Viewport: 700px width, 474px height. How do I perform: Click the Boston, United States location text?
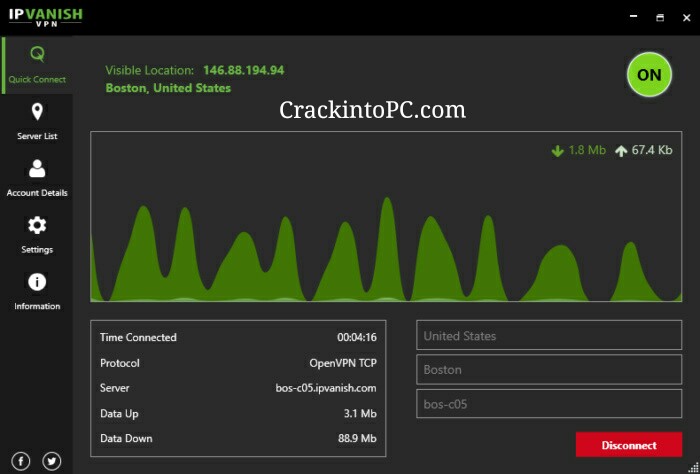pyautogui.click(x=168, y=88)
